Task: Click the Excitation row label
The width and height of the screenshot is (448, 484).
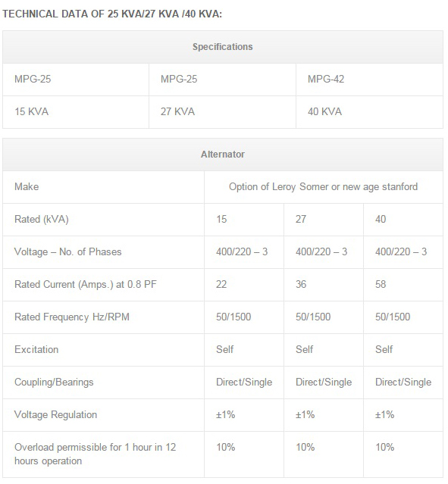Action: point(36,350)
